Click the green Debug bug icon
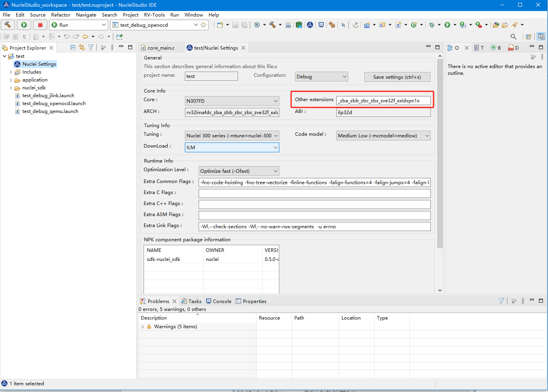The width and height of the screenshot is (548, 392). [432, 25]
